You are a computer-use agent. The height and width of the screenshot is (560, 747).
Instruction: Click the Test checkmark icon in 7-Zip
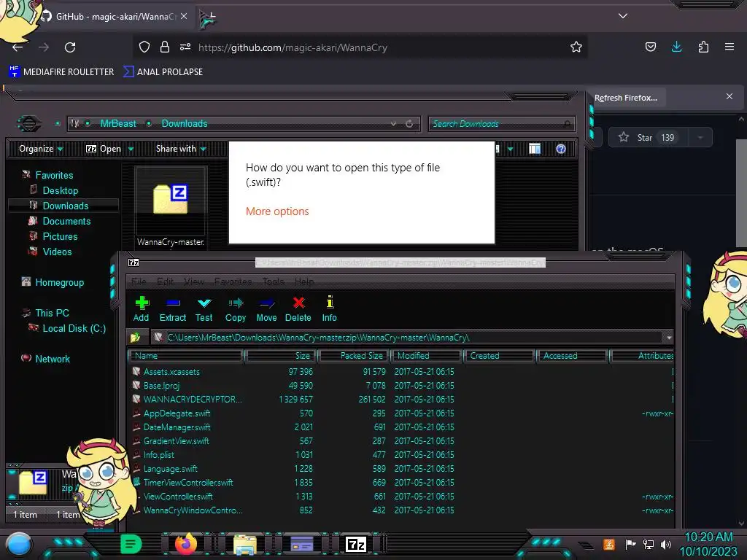pyautogui.click(x=204, y=303)
